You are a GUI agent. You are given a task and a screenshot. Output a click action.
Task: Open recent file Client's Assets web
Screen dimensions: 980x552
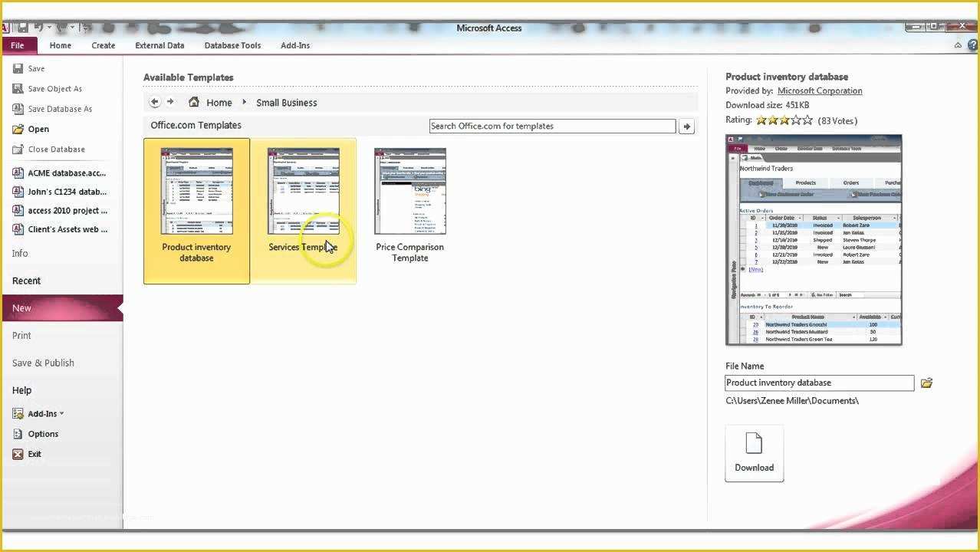[x=60, y=229]
